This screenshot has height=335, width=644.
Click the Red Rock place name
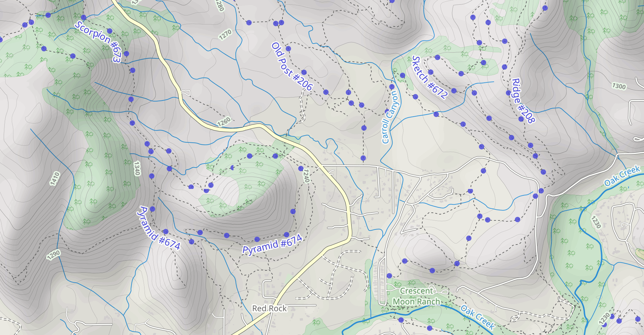click(269, 308)
